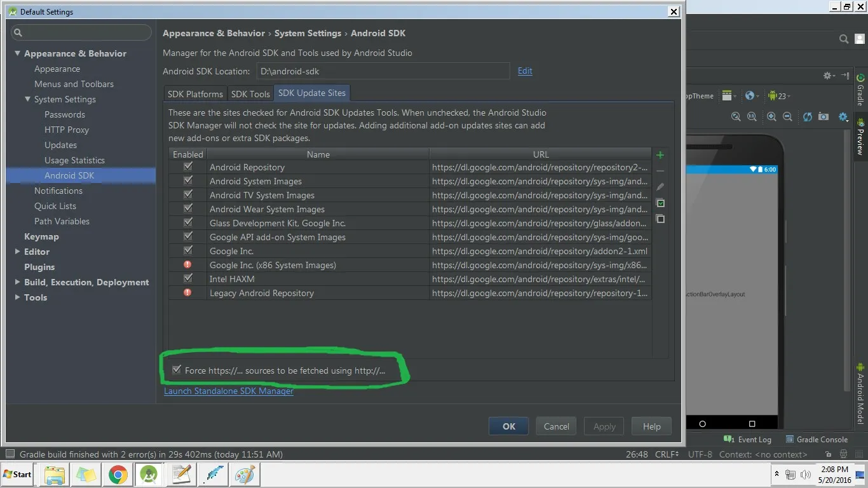Toggle Glass Development Kit checkbox

[x=187, y=222]
